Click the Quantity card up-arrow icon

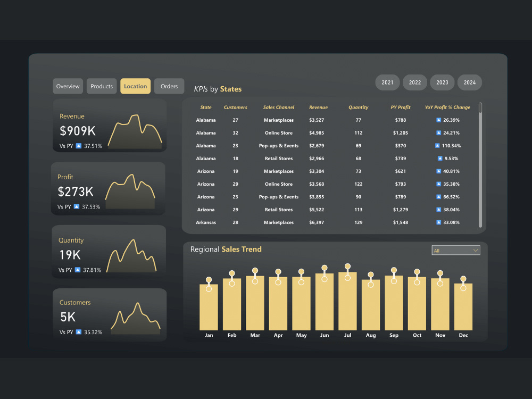click(x=78, y=270)
